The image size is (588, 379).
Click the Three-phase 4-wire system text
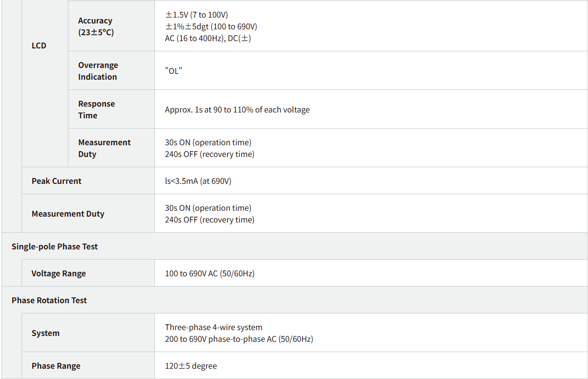[x=214, y=327]
